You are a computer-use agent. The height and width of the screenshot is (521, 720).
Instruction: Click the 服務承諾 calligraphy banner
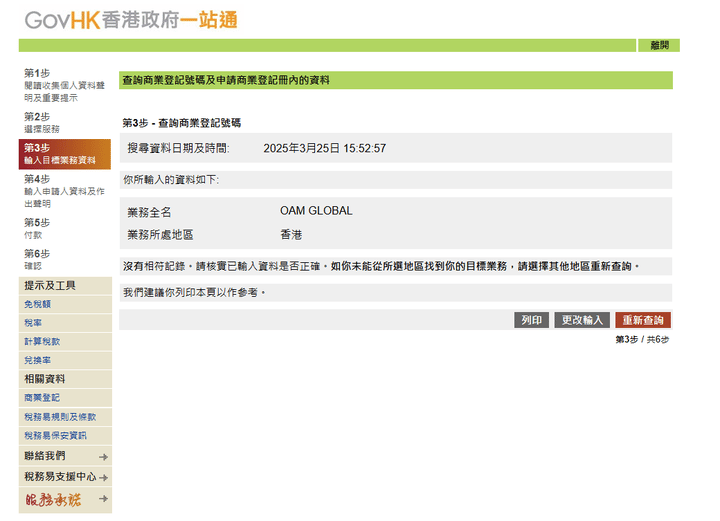(53, 499)
